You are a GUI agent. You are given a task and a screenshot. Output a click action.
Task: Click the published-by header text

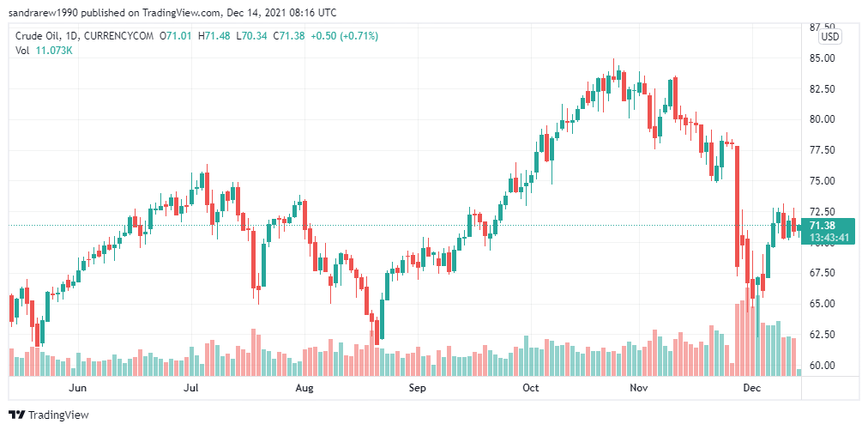[172, 12]
